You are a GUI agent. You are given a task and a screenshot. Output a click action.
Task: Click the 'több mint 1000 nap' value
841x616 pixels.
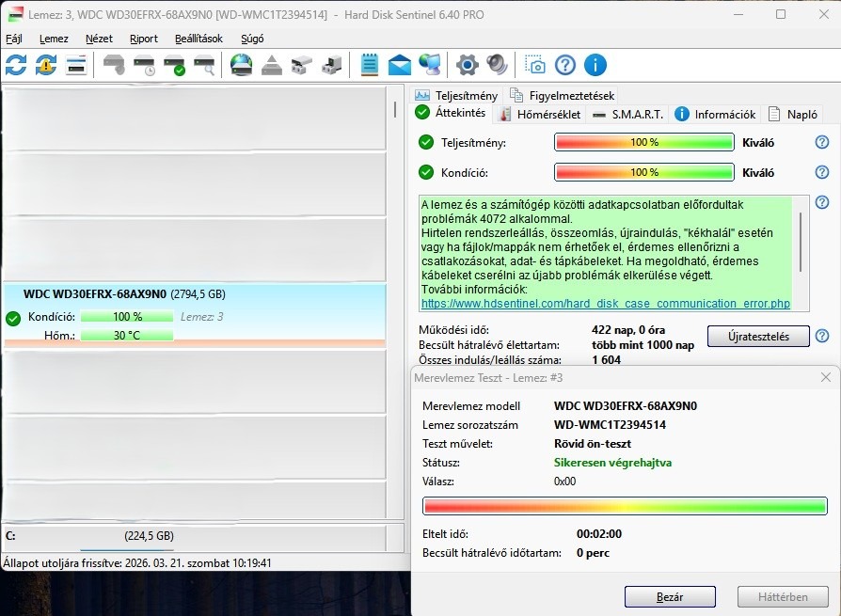click(643, 345)
